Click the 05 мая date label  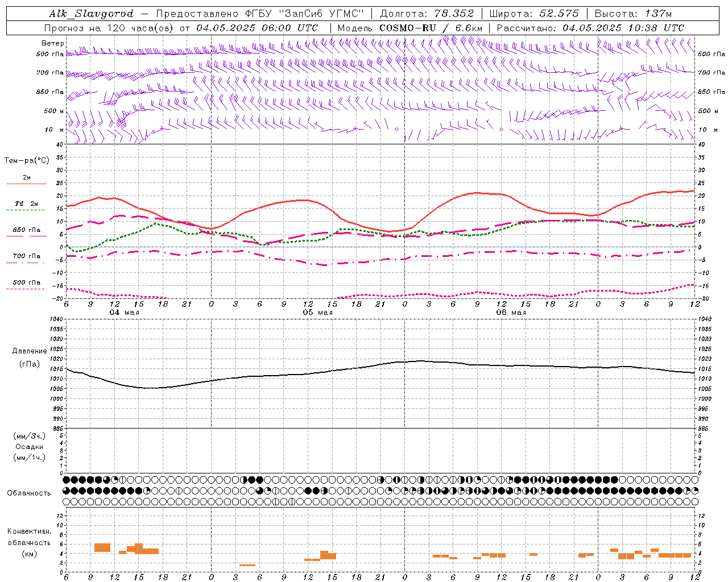coord(317,313)
